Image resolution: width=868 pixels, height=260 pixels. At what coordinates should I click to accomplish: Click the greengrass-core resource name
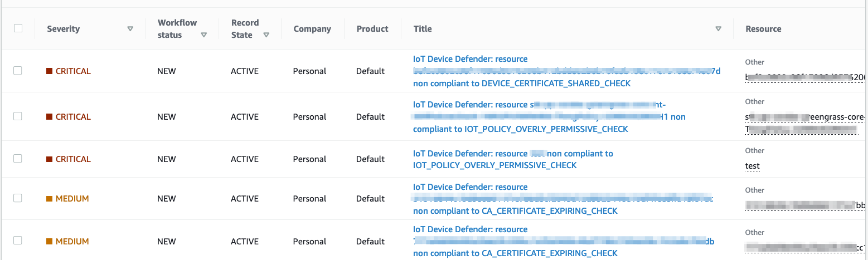coord(806,123)
